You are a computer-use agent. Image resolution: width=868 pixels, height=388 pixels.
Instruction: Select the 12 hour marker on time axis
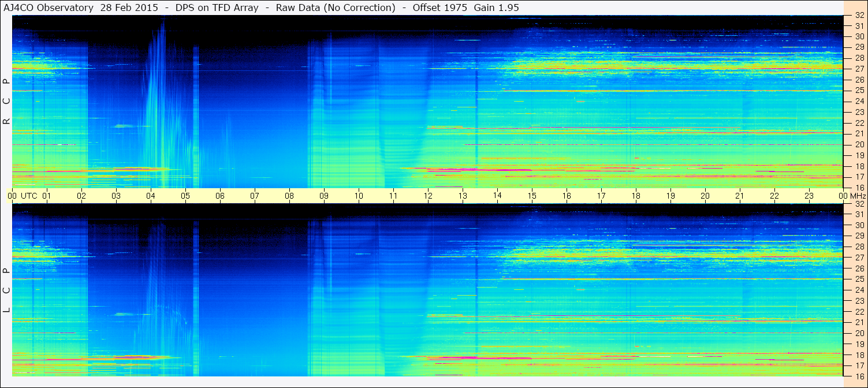(x=428, y=196)
